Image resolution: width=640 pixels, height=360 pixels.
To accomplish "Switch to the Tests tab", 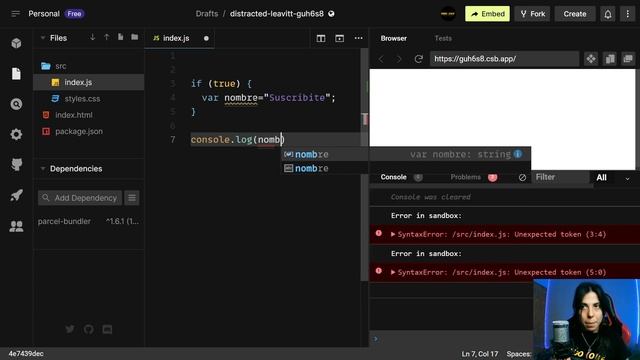I will click(443, 38).
